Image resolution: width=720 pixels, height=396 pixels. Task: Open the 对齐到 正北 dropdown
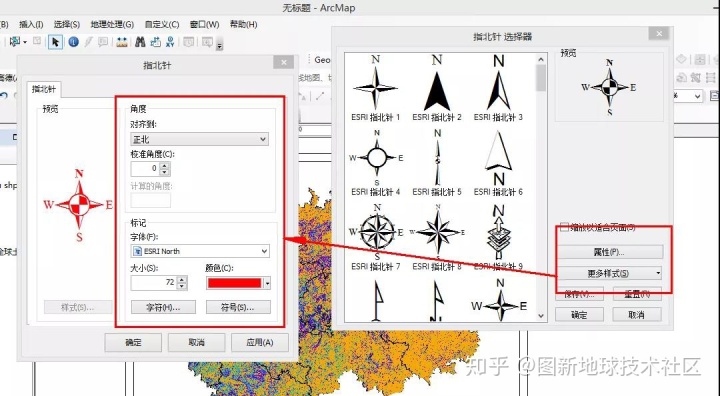[199, 139]
